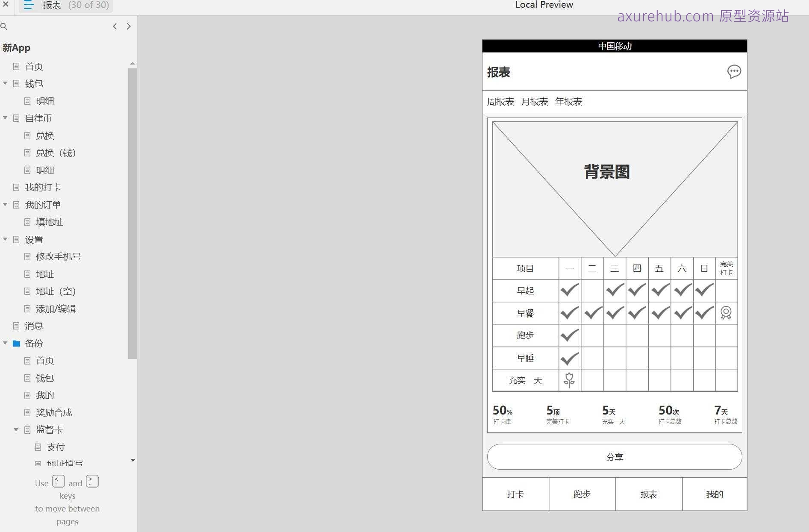Viewport: 809px width, 532px height.
Task: Toggle the 早睡 Monday checkmark
Action: click(570, 358)
